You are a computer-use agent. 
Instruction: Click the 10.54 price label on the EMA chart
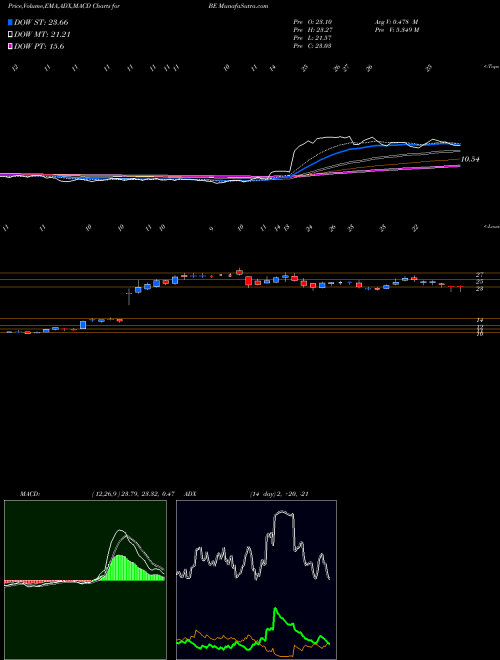[x=471, y=159]
